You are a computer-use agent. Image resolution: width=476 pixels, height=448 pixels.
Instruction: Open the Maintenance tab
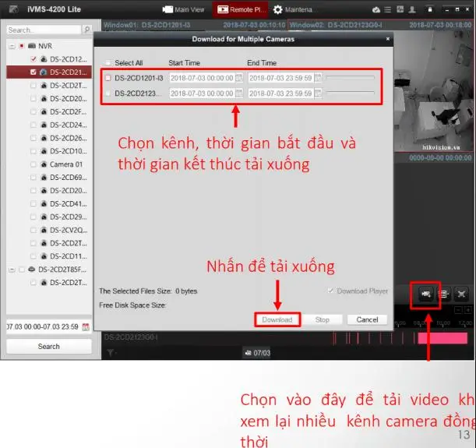tap(293, 9)
